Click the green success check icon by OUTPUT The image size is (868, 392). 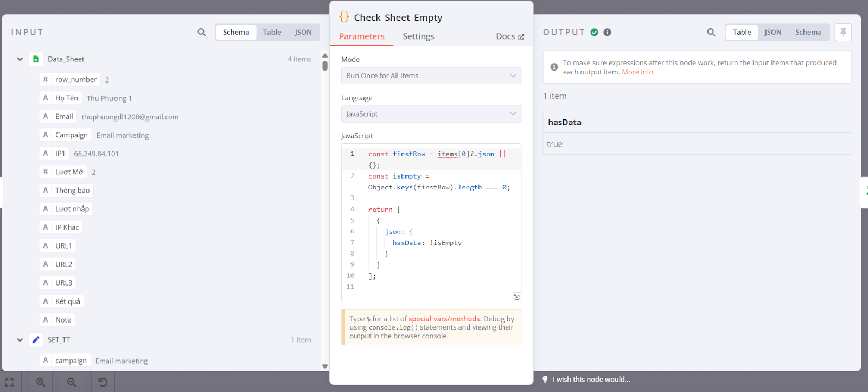[595, 32]
